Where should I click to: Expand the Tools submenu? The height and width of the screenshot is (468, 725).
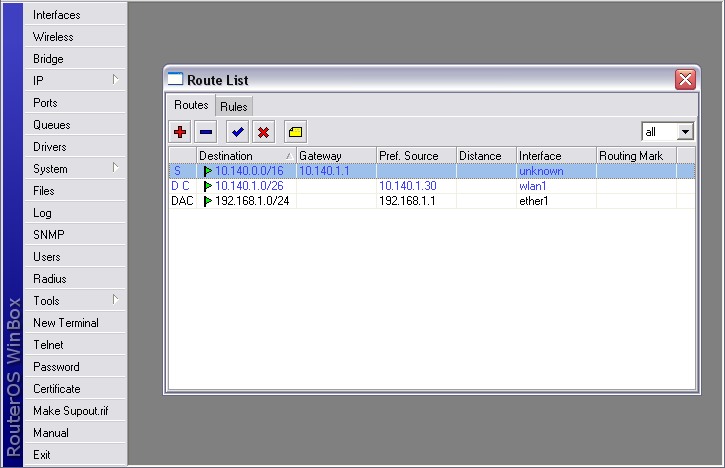[75, 301]
